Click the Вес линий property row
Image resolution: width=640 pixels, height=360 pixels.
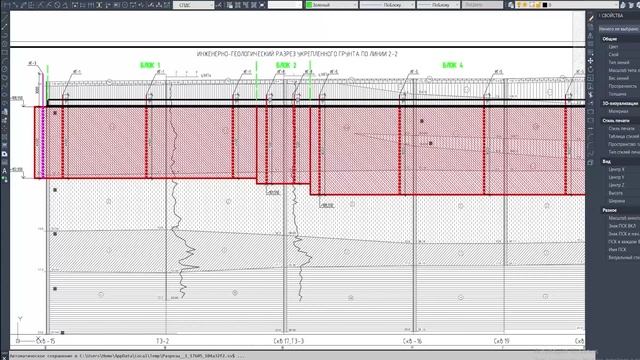[x=623, y=78]
